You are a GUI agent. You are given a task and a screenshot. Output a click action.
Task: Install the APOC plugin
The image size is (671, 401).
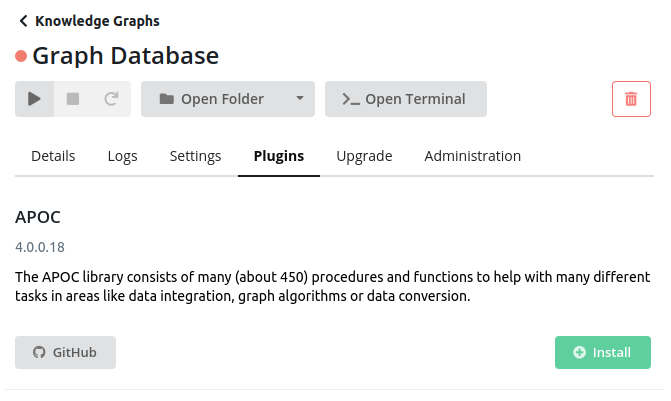point(603,352)
